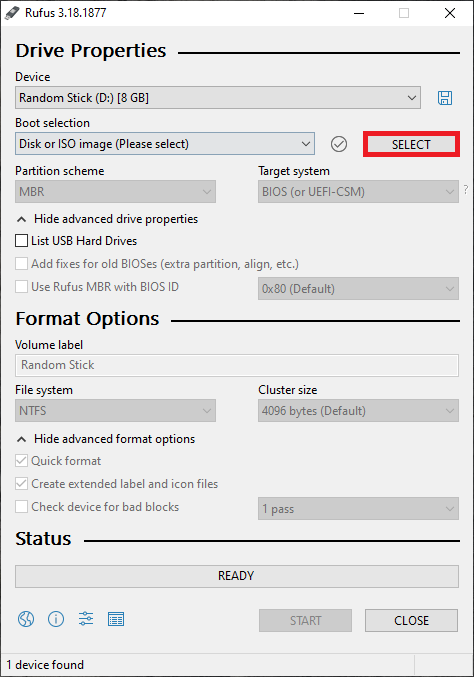This screenshot has height=677, width=474.
Task: Click the checksum checkmark icon
Action: (339, 144)
